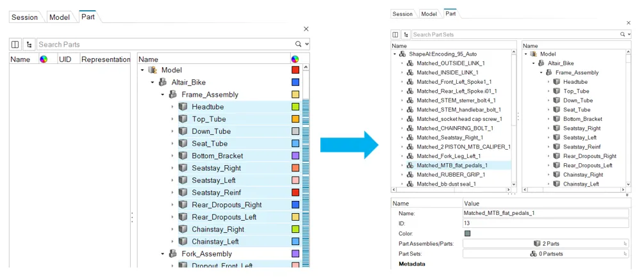
Task: Click purple color swatch of Bottom_Bracket row
Action: tap(295, 156)
